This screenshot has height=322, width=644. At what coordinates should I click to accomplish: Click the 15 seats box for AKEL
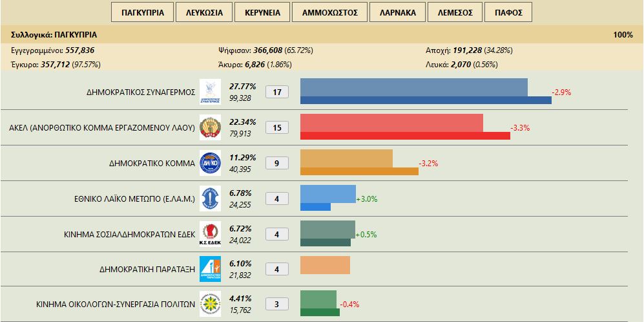click(277, 127)
